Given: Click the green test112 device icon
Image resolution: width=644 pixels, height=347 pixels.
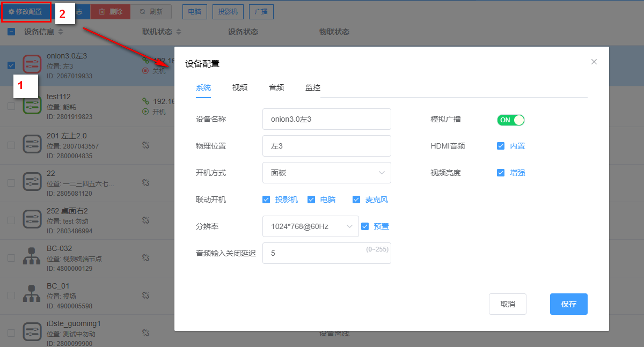Looking at the screenshot, I should [x=32, y=105].
